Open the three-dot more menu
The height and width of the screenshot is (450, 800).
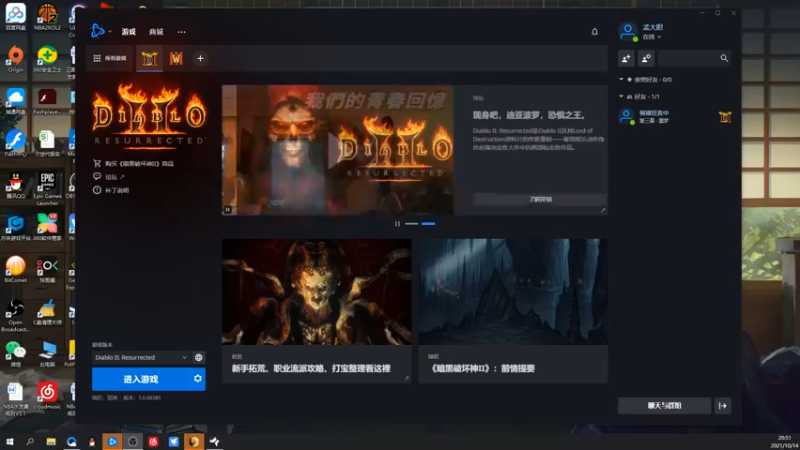pos(182,32)
